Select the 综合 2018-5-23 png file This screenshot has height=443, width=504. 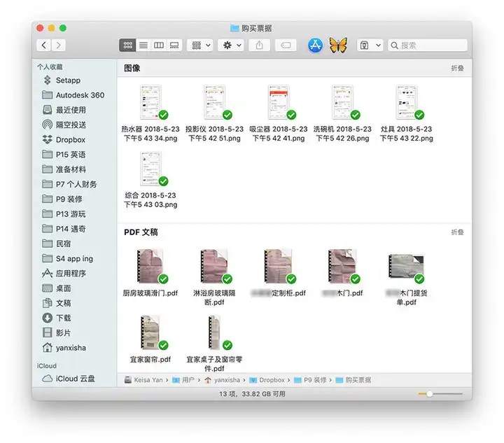[150, 181]
